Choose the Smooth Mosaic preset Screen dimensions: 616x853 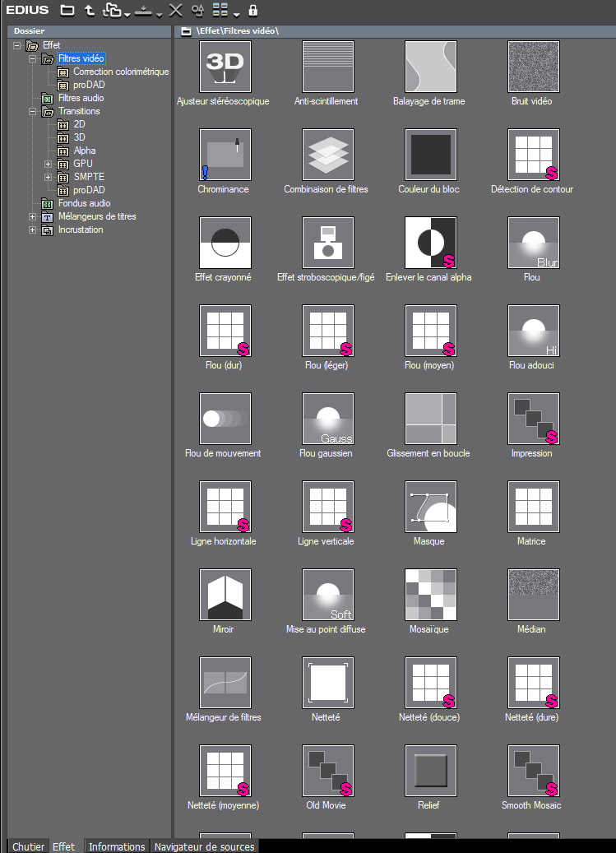(x=534, y=772)
